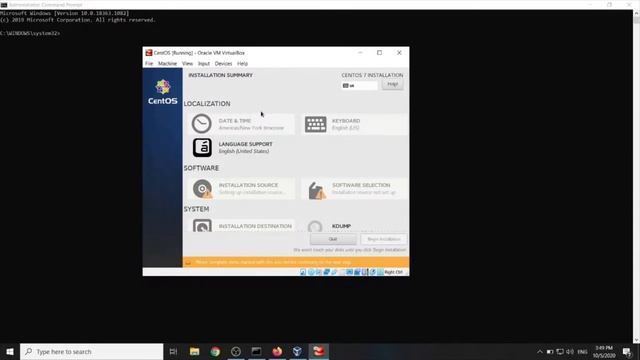Screen dimensions: 640x360
Task: Open the Keyboard layout spoke
Action: 354,124
